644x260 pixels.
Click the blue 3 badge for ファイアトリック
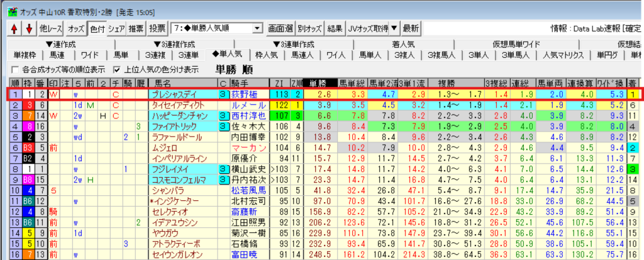pos(223,127)
